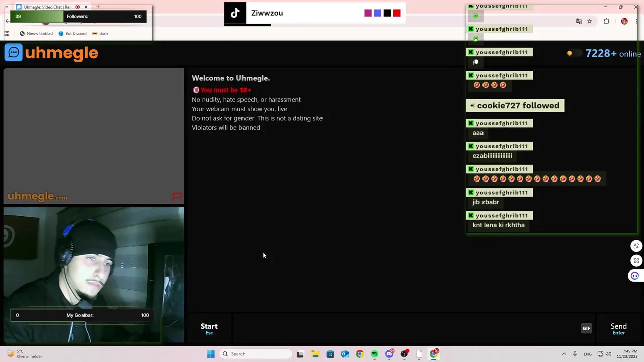Open Discord from the taskbar
644x362 pixels.
tap(389, 354)
